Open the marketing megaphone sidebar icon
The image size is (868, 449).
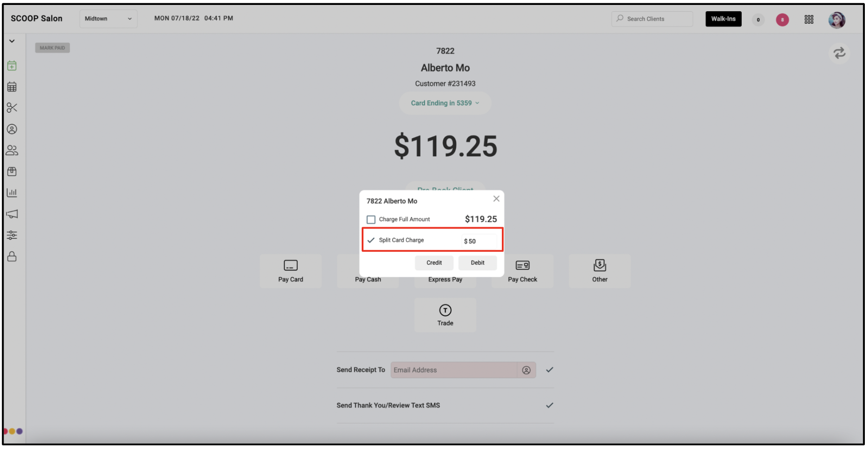(12, 214)
